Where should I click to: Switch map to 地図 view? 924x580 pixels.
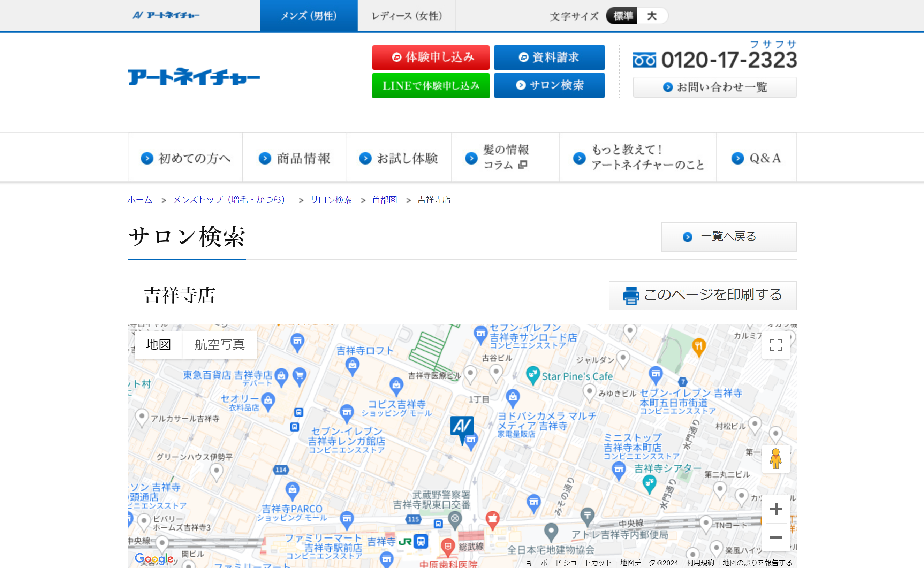[x=159, y=344]
